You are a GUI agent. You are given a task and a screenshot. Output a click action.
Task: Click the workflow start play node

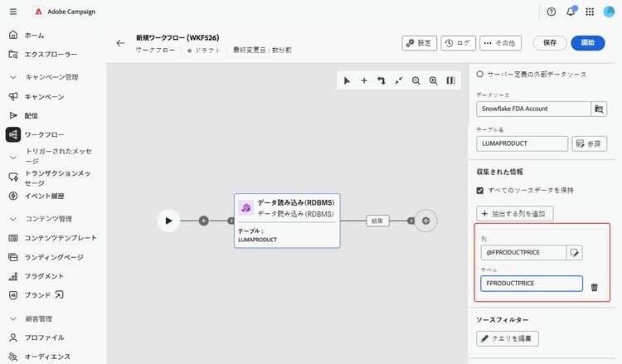pos(168,221)
